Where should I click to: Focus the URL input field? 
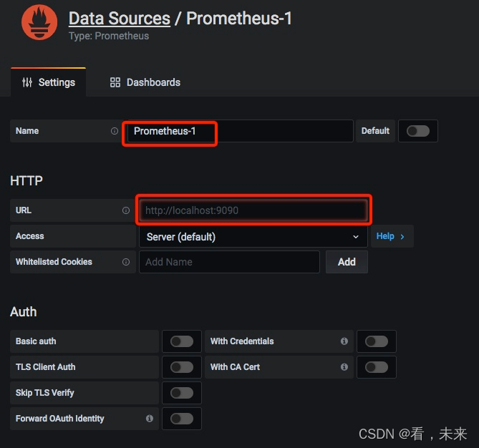coord(253,210)
